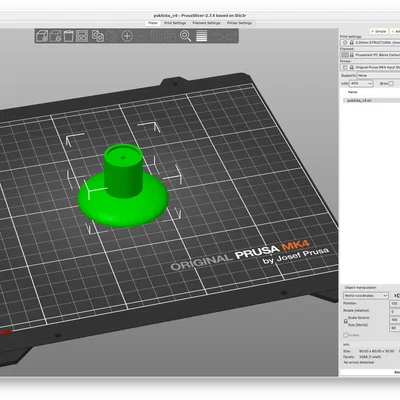
Task: Click the Undo arrow icon
Action: coord(217,36)
